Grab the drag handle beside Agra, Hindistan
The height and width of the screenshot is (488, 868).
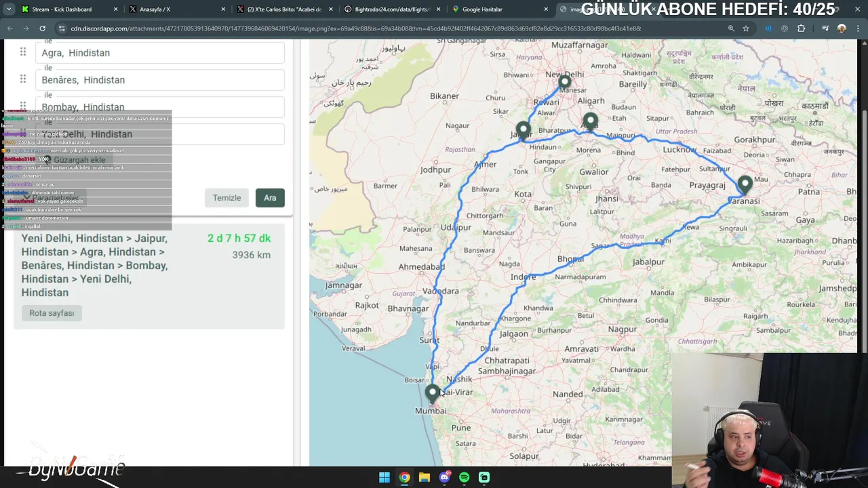22,52
